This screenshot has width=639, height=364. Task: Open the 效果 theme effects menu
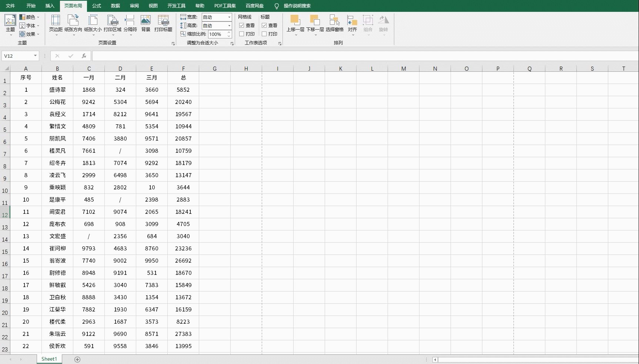[x=30, y=34]
